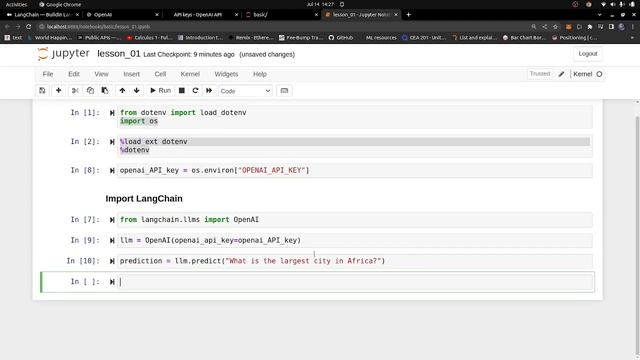Screen dimensions: 640x360
Task: Open the View menu
Action: (x=101, y=74)
